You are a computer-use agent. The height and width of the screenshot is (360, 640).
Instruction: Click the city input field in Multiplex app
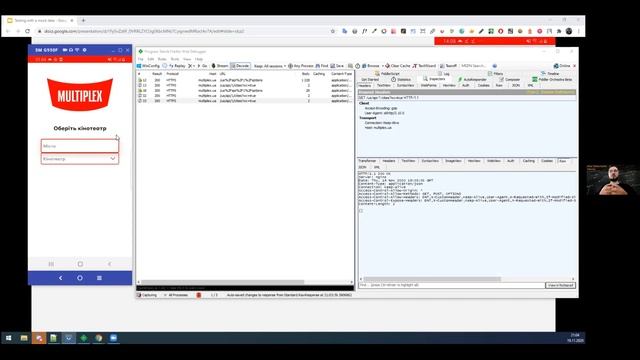pyautogui.click(x=80, y=146)
